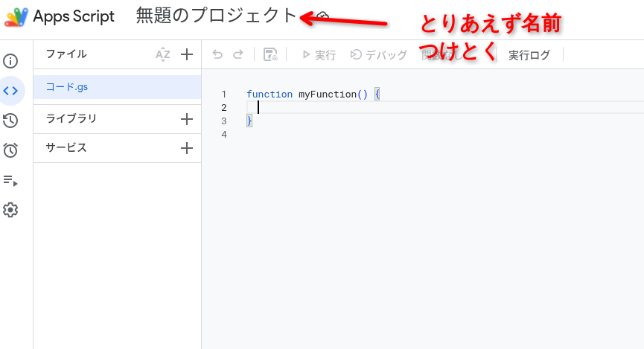Add a library with plus icon
This screenshot has width=644, height=349.
(x=186, y=119)
